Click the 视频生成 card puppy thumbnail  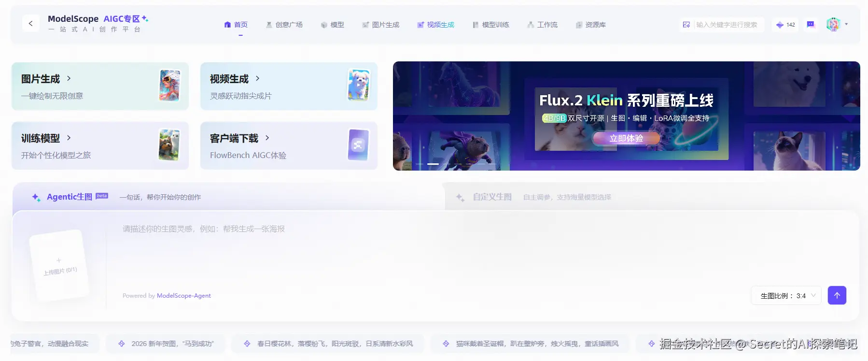pyautogui.click(x=359, y=85)
